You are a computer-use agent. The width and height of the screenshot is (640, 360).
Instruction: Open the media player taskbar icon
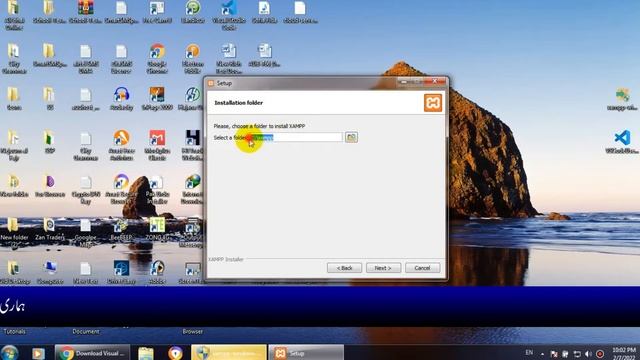(38, 353)
